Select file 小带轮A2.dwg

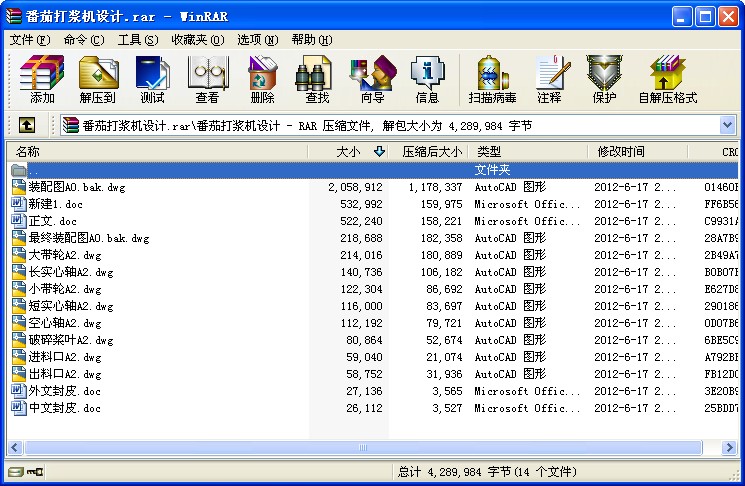coord(65,289)
